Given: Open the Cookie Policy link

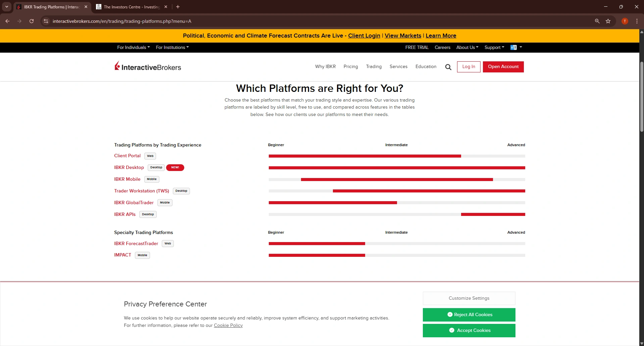Looking at the screenshot, I should click(x=228, y=326).
